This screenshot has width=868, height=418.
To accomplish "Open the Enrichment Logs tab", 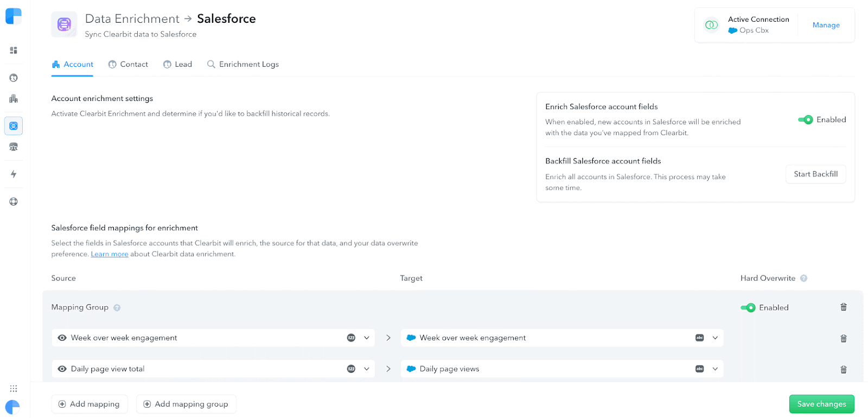I will [x=243, y=64].
